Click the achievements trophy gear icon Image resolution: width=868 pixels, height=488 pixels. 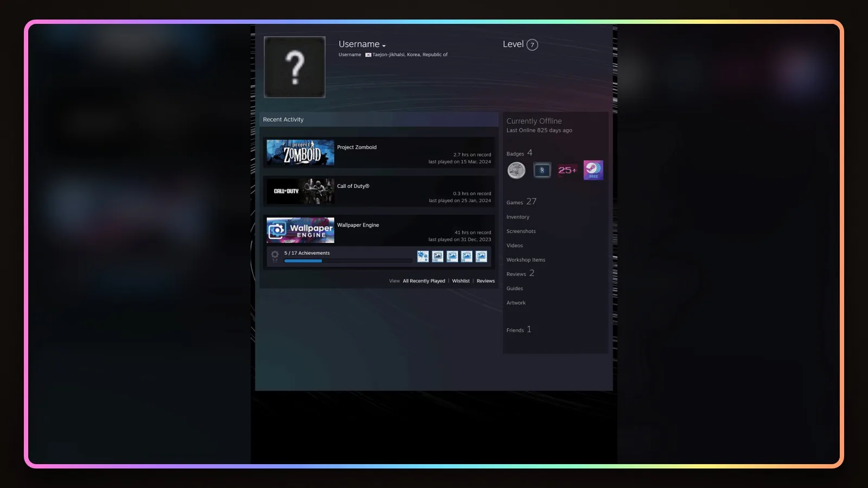pos(275,256)
